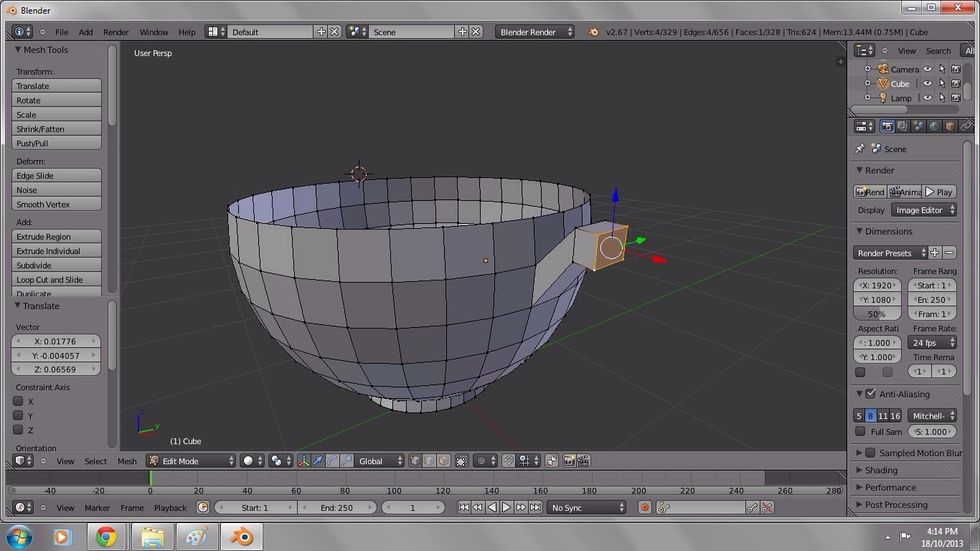Click the Extrude Region button
Screen dimensions: 980x551
[57, 237]
